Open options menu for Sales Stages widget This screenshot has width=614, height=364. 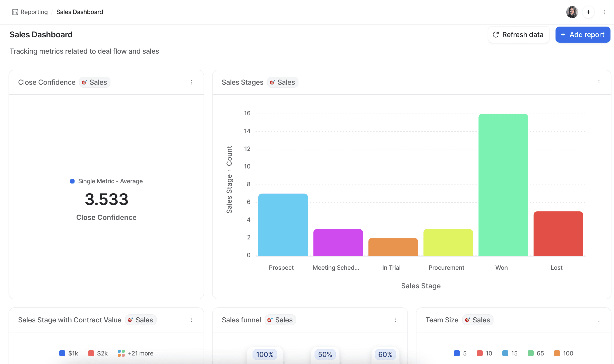coord(599,82)
